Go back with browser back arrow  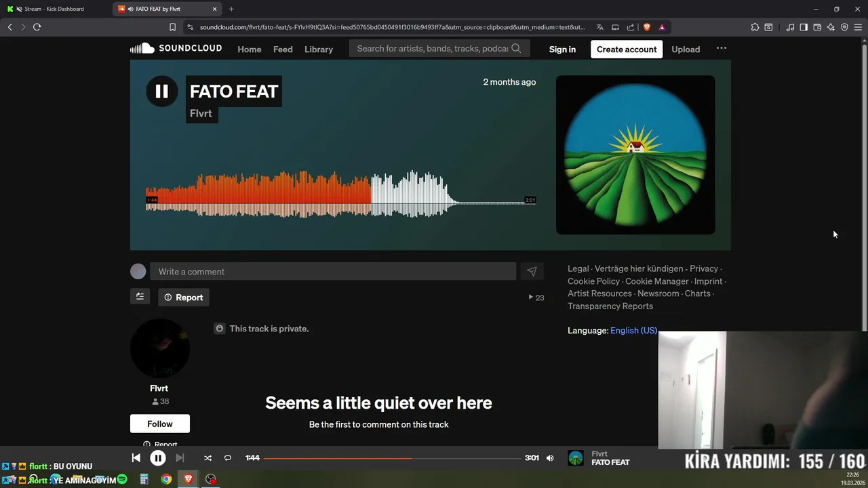[x=9, y=27]
